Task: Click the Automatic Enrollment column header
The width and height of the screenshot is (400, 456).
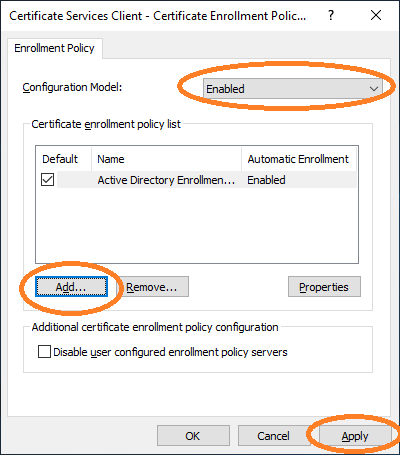Action: pyautogui.click(x=298, y=159)
